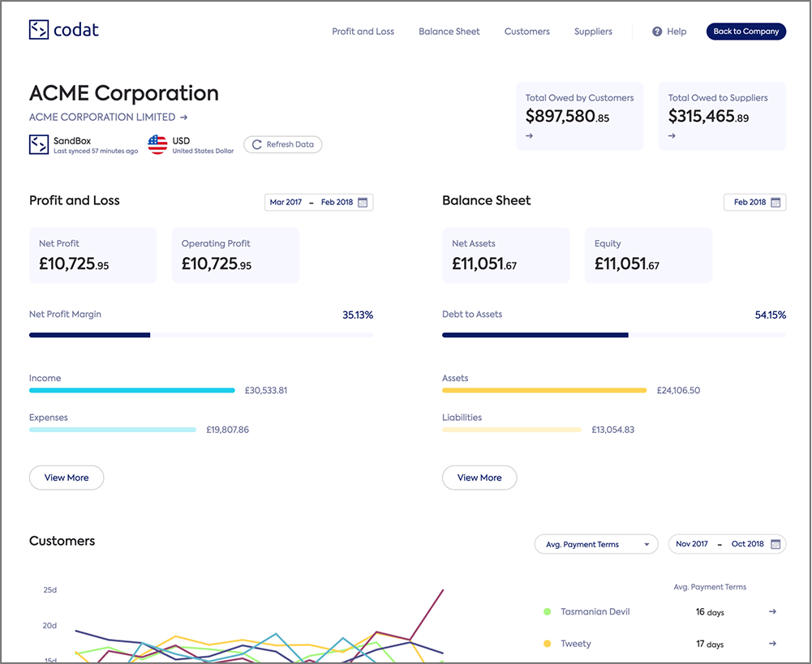This screenshot has height=664, width=812.
Task: Open calendar icon beside Feb 2018 balance date
Action: click(775, 203)
